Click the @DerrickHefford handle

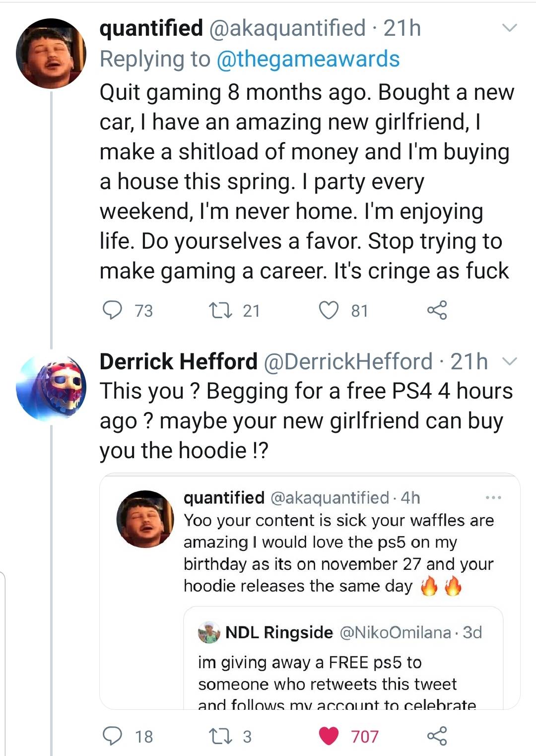(x=348, y=361)
